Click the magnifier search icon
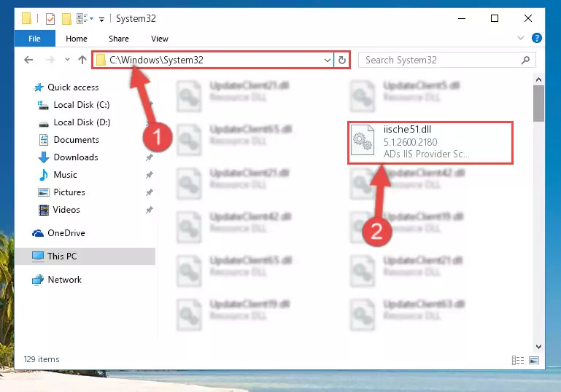The width and height of the screenshot is (561, 392). (525, 60)
